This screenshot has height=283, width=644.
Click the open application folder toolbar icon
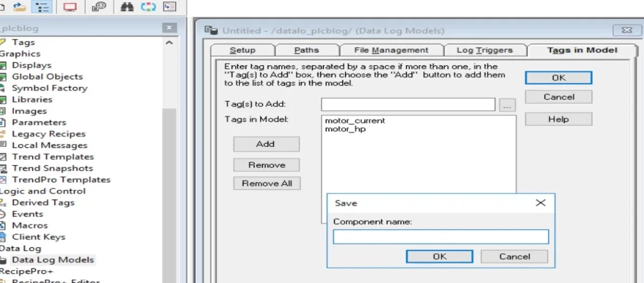(19, 6)
